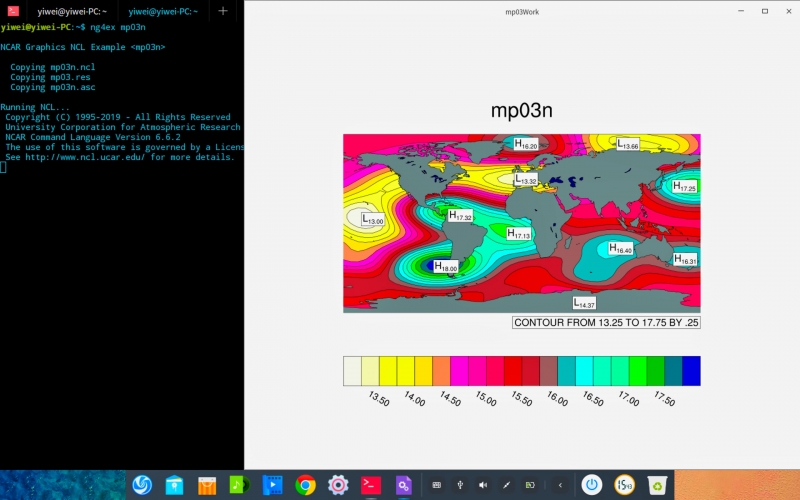Screen dimensions: 800x500
Task: Open the video player dock icon
Action: click(272, 485)
